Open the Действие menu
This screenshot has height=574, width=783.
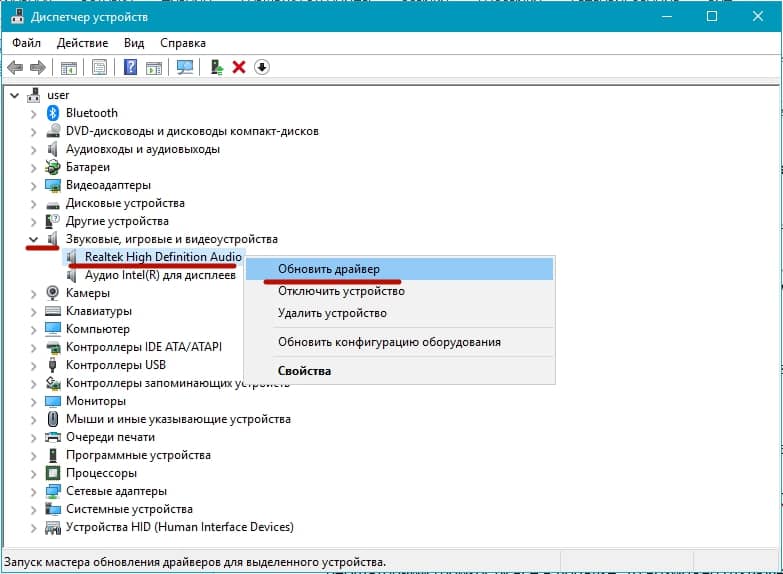click(x=82, y=43)
